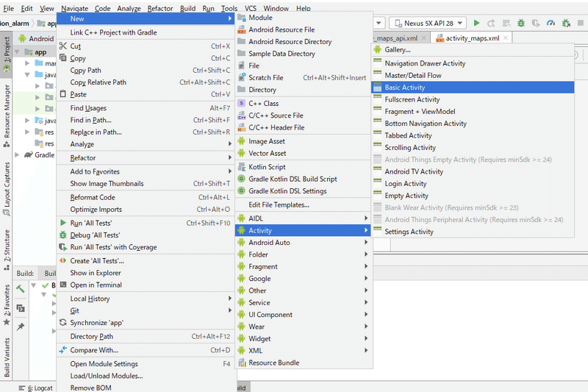Select Debug 'All Tests' entry
Screen dimensions: 588x392
pos(145,235)
